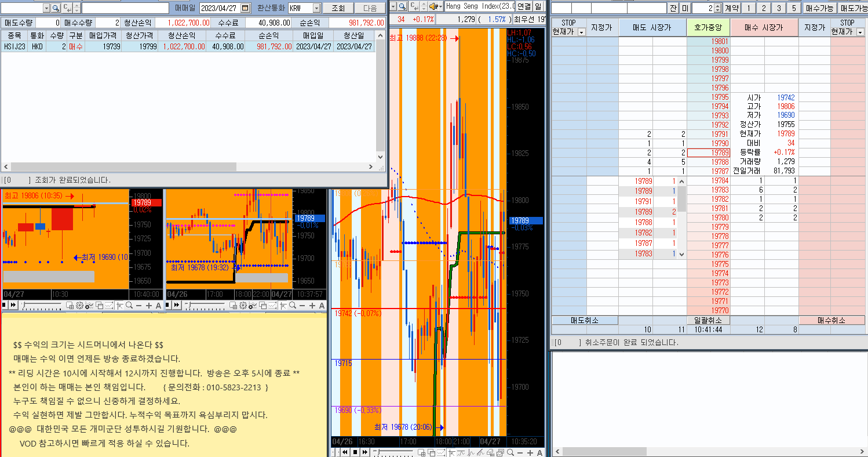Zoom in with plus on 04/27 mini chart
The image size is (868, 457).
click(x=149, y=305)
